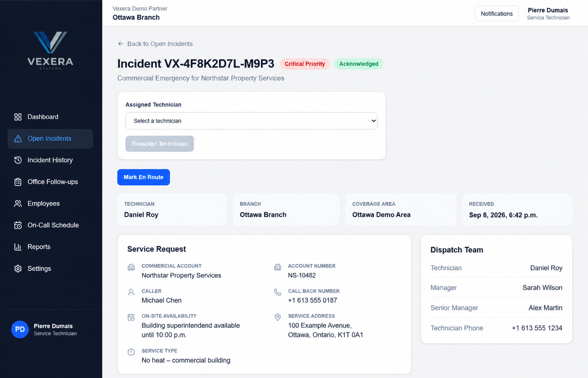Viewport: 588px width, 378px height.
Task: Click the PD avatar circle in sidebar
Action: point(20,330)
